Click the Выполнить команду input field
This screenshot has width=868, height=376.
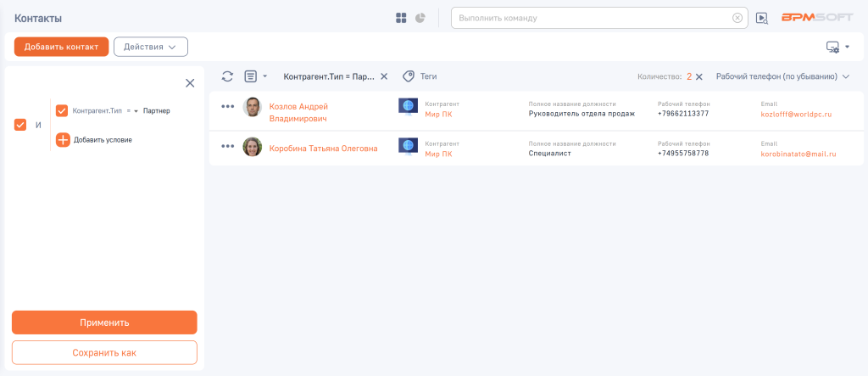592,18
